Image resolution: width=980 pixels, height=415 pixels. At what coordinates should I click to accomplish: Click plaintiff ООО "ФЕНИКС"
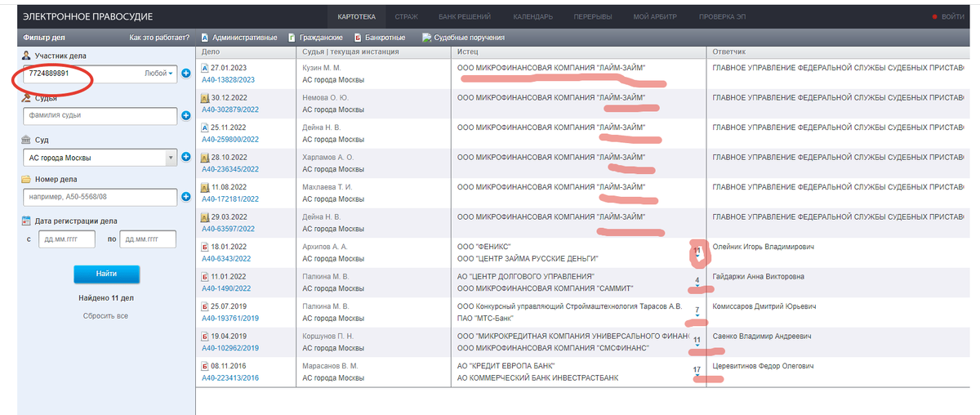[x=484, y=247]
